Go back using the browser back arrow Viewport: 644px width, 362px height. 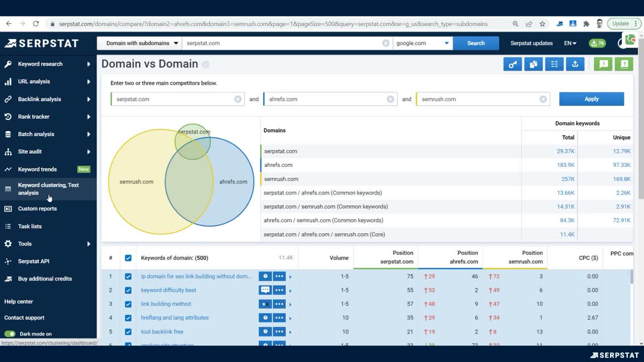pos(9,24)
